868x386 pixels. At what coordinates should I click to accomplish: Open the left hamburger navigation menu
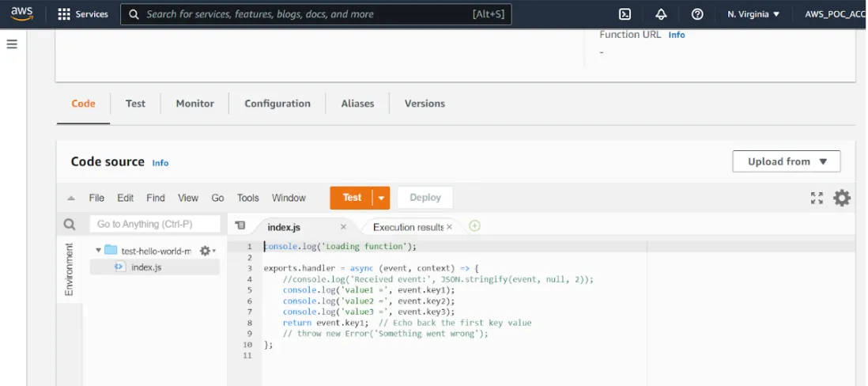click(12, 44)
